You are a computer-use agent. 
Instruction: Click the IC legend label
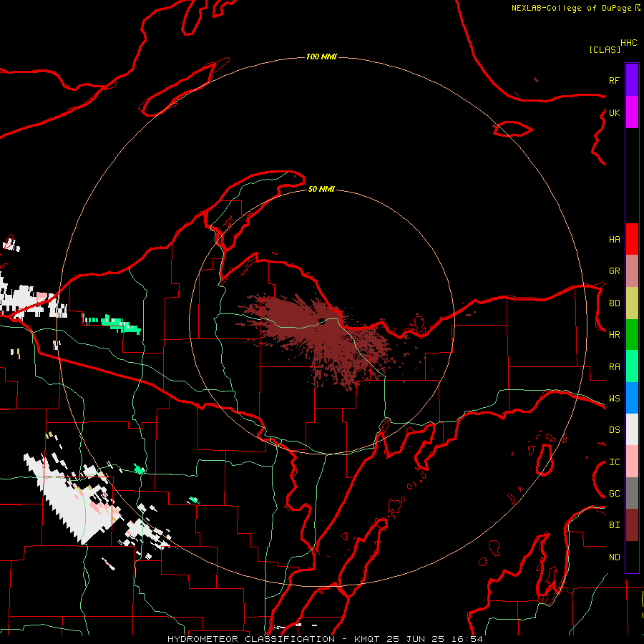[x=614, y=462]
